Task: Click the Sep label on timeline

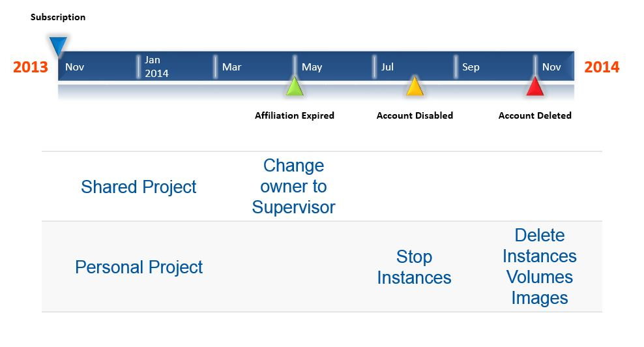Action: click(x=471, y=67)
